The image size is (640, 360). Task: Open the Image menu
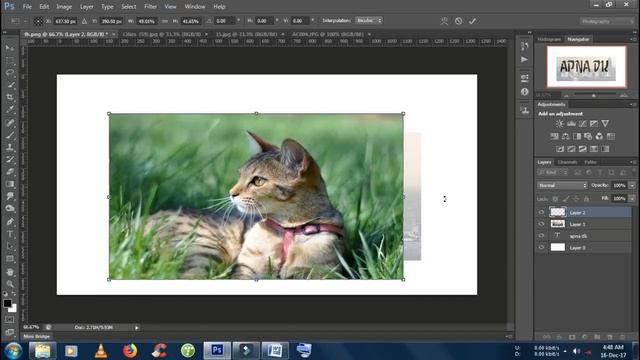point(64,7)
